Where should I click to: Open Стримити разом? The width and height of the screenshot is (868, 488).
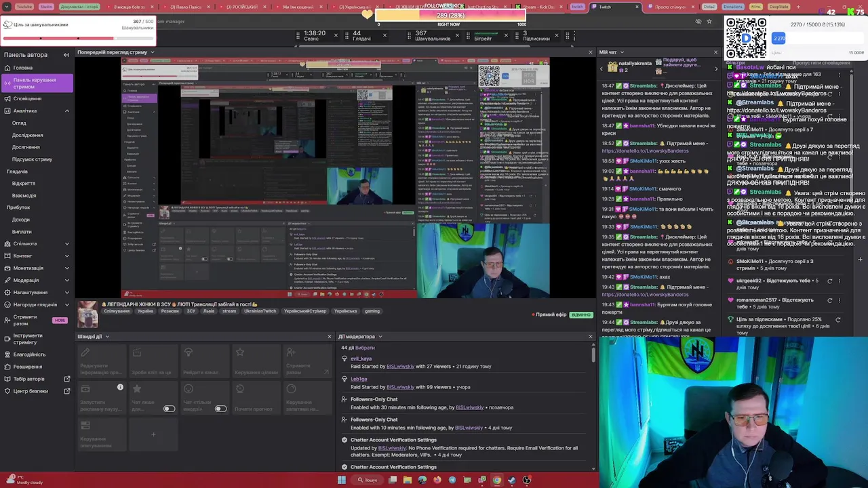(x=25, y=320)
